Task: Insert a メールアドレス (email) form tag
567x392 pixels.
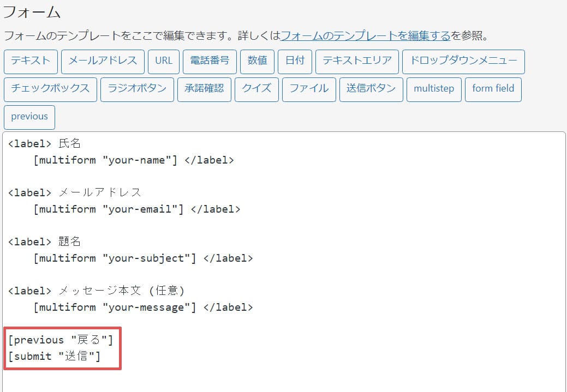Action: [103, 62]
